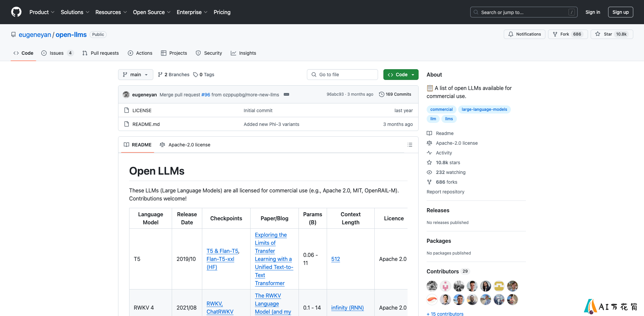The image size is (644, 316).
Task: Open + 15 contributors link
Action: coord(445,314)
